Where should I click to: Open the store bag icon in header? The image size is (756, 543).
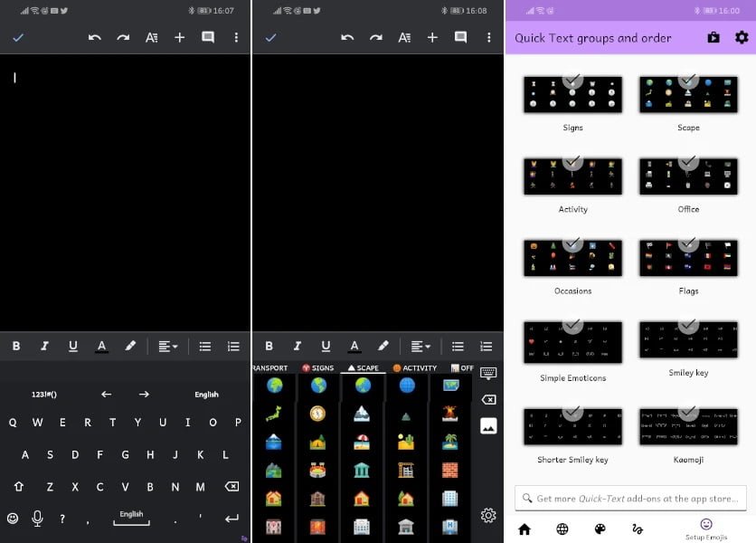click(x=713, y=38)
